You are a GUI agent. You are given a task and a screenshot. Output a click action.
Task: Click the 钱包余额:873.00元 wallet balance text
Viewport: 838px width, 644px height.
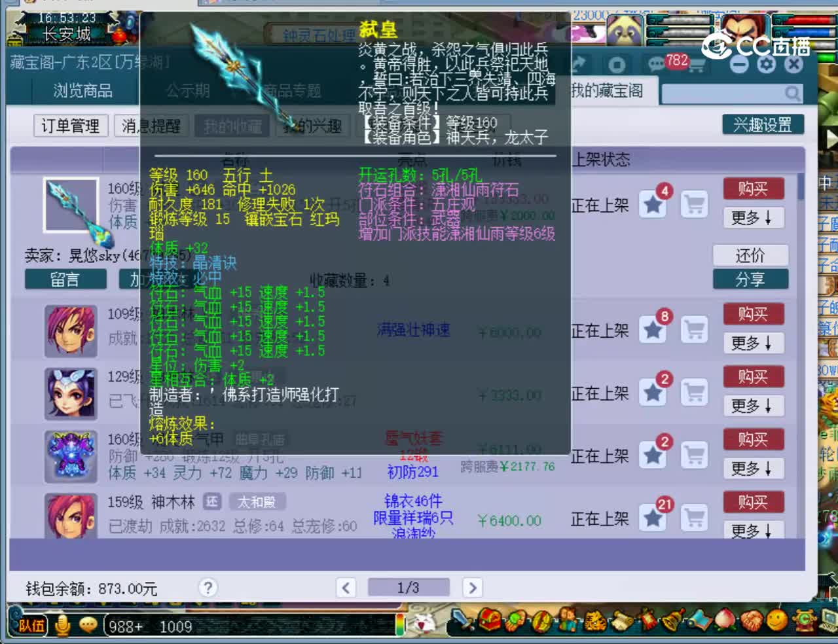92,588
